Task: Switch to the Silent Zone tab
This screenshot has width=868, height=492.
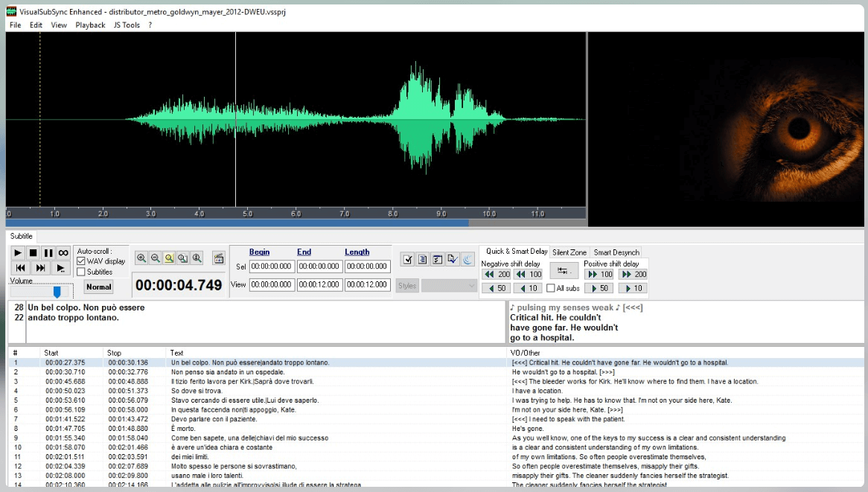Action: point(569,252)
